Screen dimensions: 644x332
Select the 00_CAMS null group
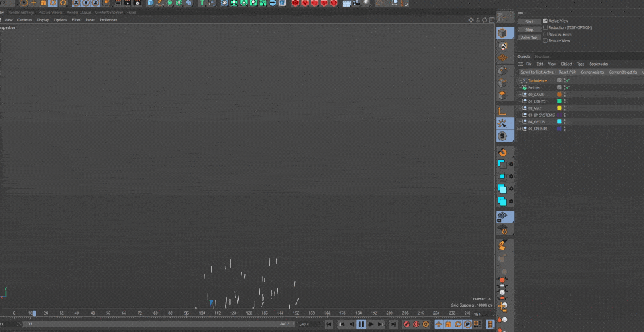(536, 95)
